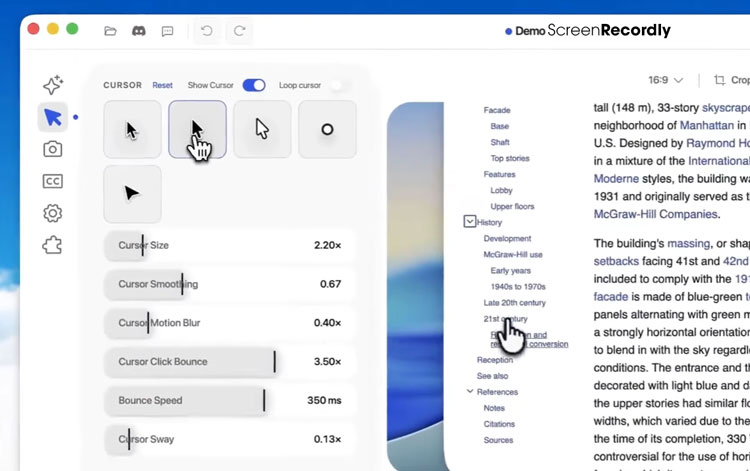Open the 16:9 aspect ratio dropdown
This screenshot has width=750, height=471.
[x=665, y=80]
